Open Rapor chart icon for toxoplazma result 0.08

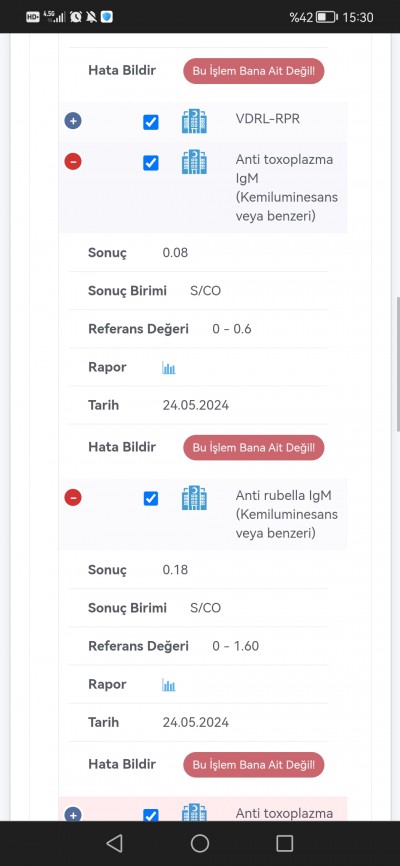point(169,368)
